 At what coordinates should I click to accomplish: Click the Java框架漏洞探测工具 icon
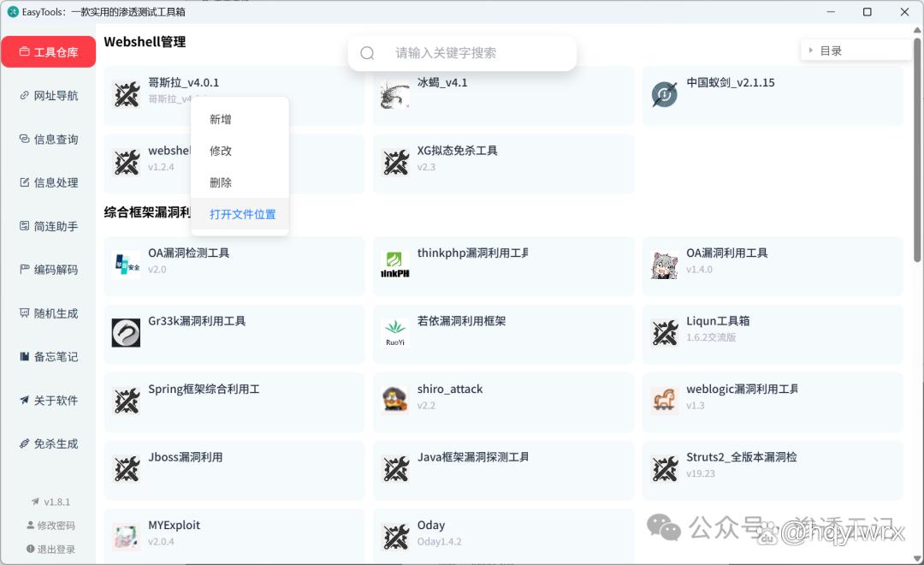click(395, 469)
